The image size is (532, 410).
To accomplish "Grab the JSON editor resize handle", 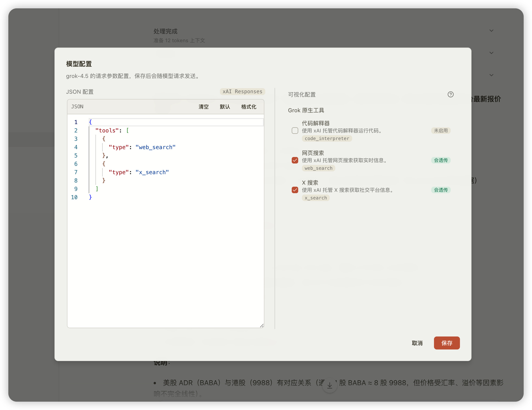I will coord(262,325).
